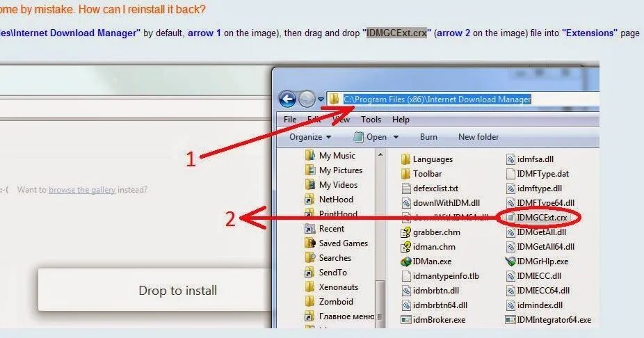Select idman.chm help file icon
The height and width of the screenshot is (338, 644).
coord(405,247)
